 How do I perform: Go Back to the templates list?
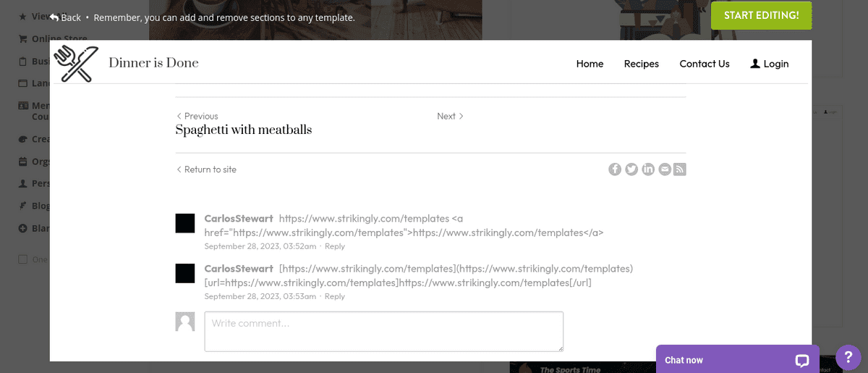65,17
